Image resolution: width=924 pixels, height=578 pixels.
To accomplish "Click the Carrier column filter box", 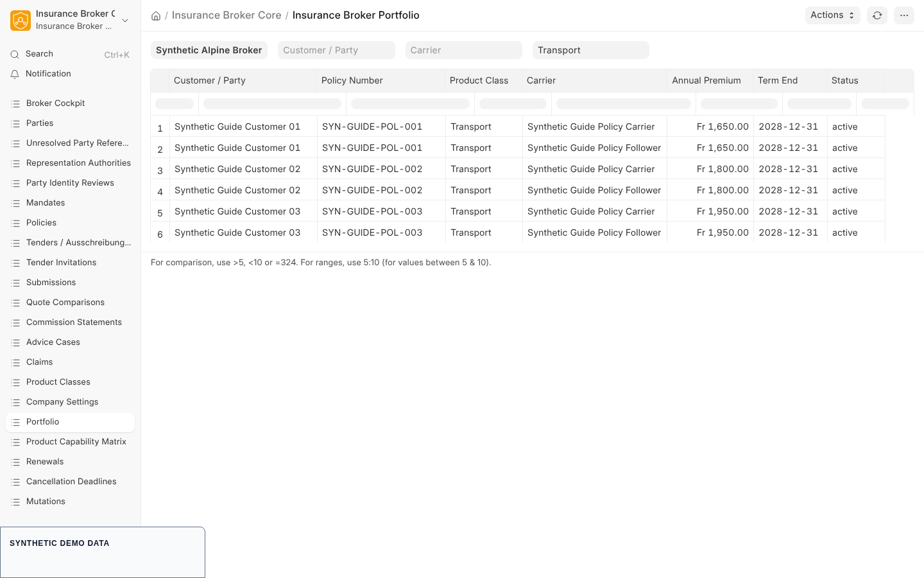I will point(624,103).
